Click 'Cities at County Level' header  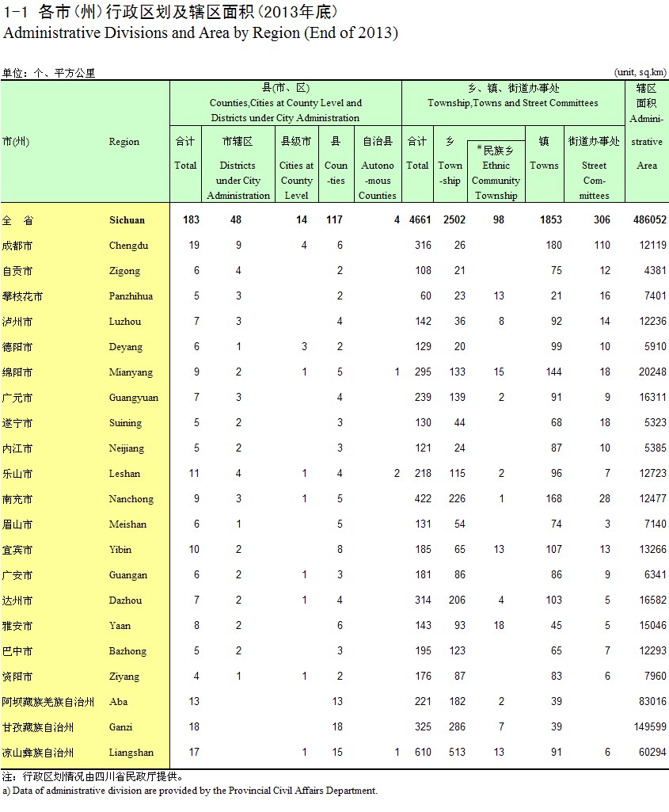coord(296,180)
